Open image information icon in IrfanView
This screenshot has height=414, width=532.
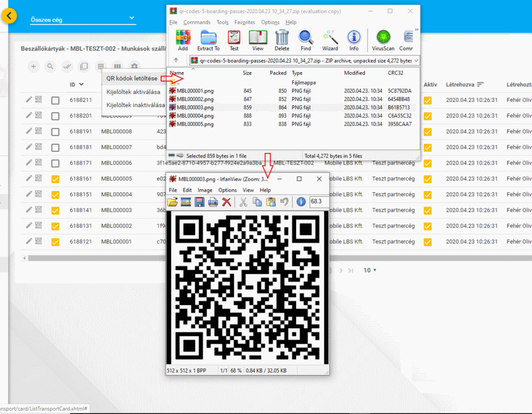[301, 202]
